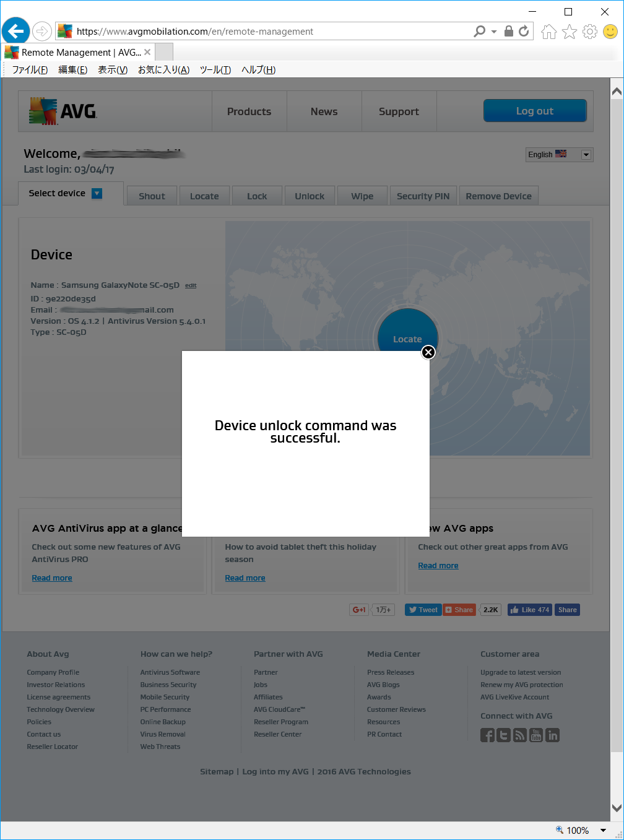Screen dimensions: 624x840
Task: Open the ツール(T) menu
Action: tap(215, 70)
